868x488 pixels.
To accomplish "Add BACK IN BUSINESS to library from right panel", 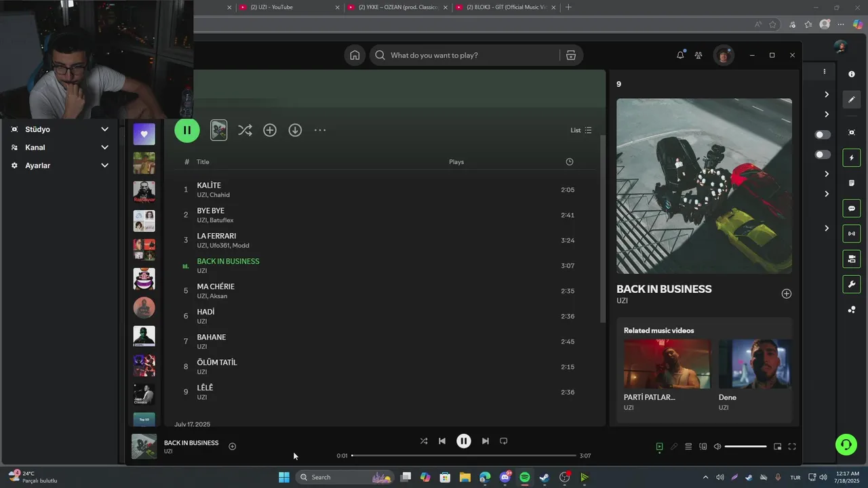I will coord(787,293).
